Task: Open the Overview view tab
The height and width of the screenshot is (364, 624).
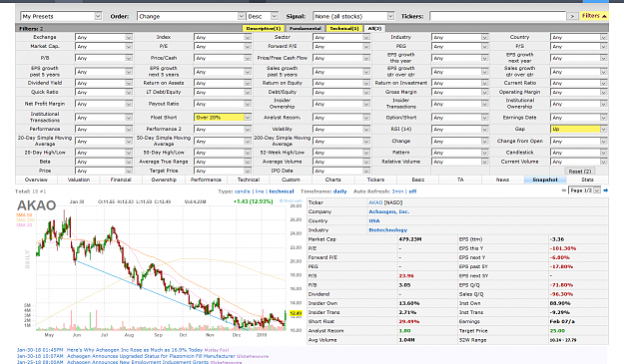Action: (36, 180)
